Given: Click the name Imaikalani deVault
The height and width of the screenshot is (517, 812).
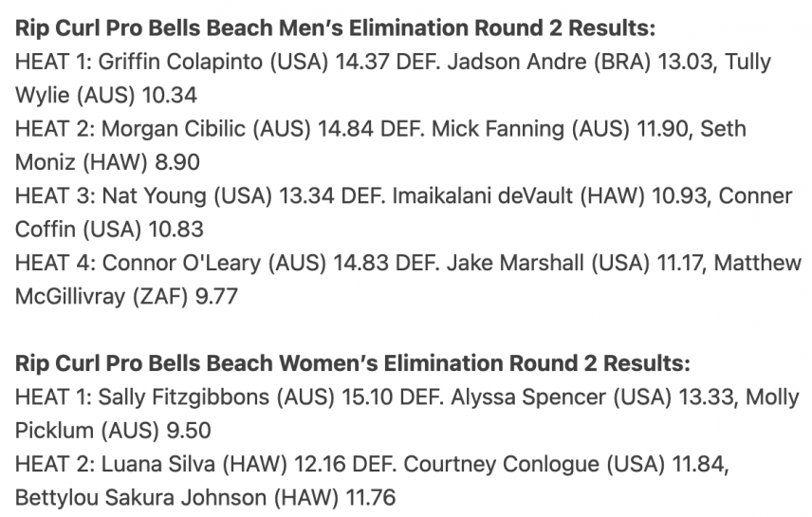Looking at the screenshot, I should click(x=483, y=195).
